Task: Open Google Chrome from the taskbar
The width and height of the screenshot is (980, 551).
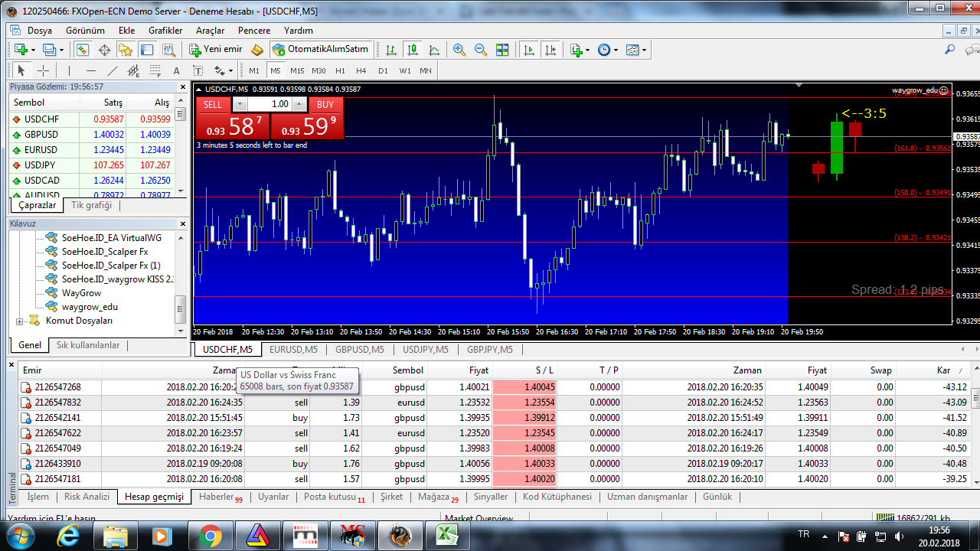Action: 211,535
